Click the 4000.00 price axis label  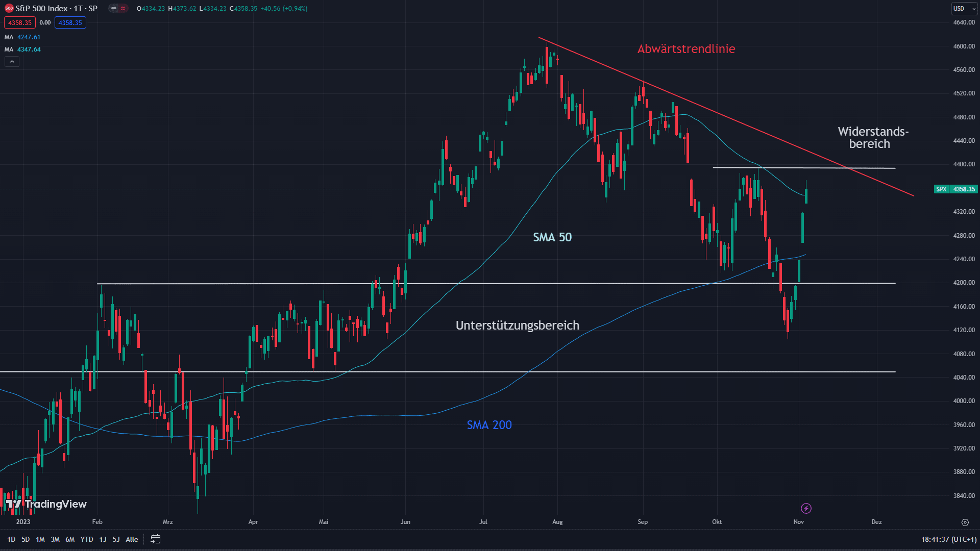tap(964, 401)
